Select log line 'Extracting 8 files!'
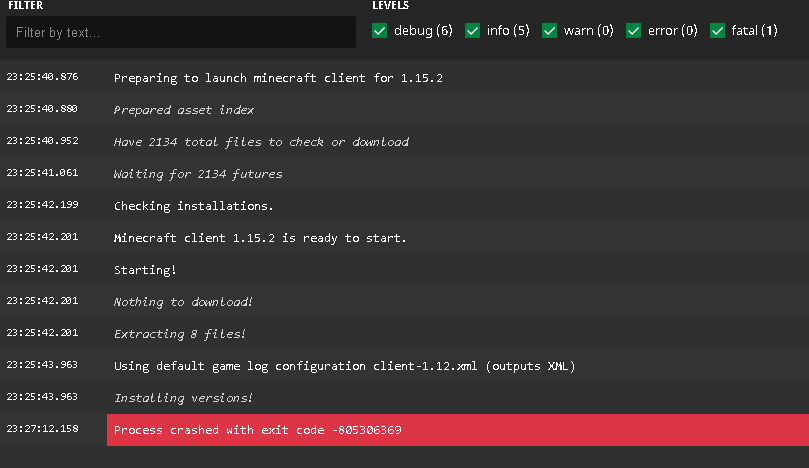The image size is (809, 468). (180, 334)
